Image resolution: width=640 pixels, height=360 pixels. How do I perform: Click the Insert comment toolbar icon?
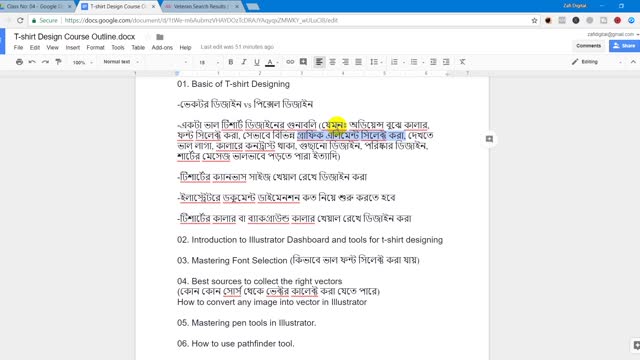click(x=303, y=62)
